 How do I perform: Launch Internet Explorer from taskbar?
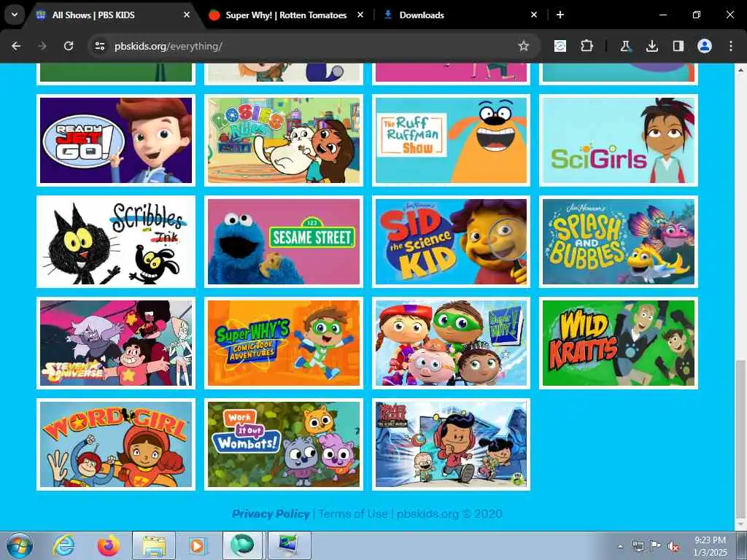63,545
